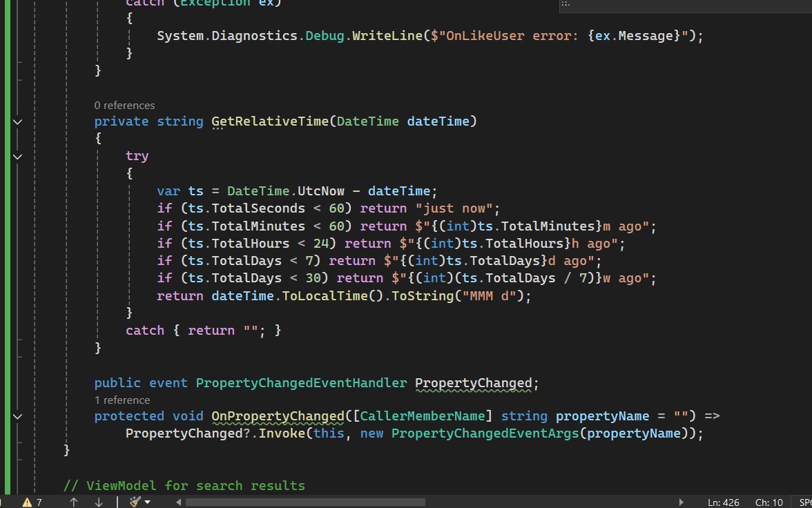Click the CallerMemberName attribute text
This screenshot has width=812, height=508.
click(423, 416)
